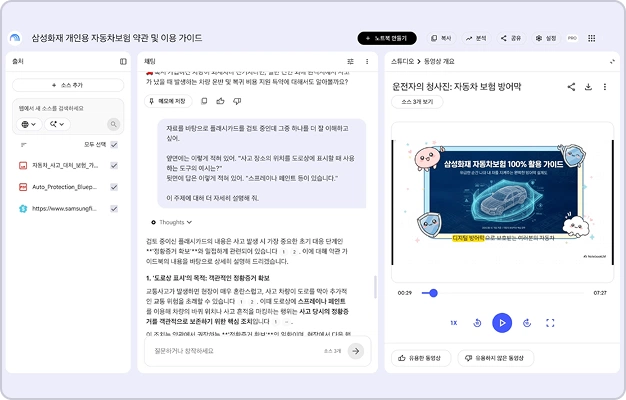
Task: Click the 복사 button in header
Action: [x=441, y=38]
